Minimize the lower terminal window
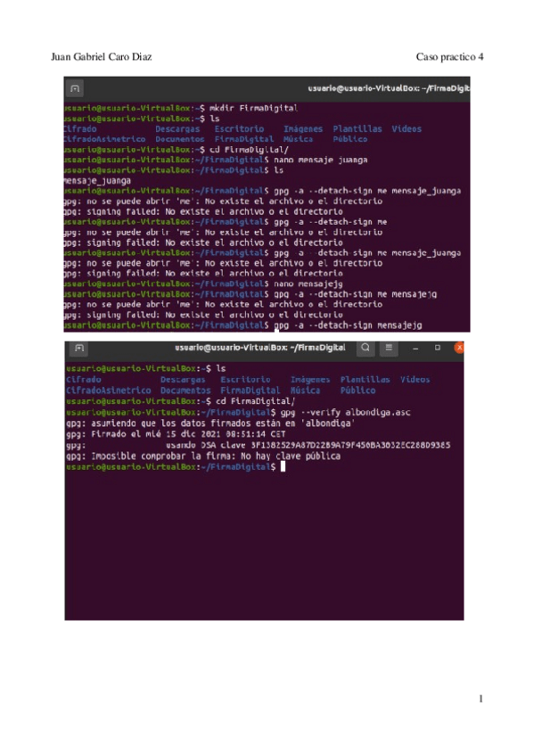This screenshot has height=756, width=534. [415, 348]
